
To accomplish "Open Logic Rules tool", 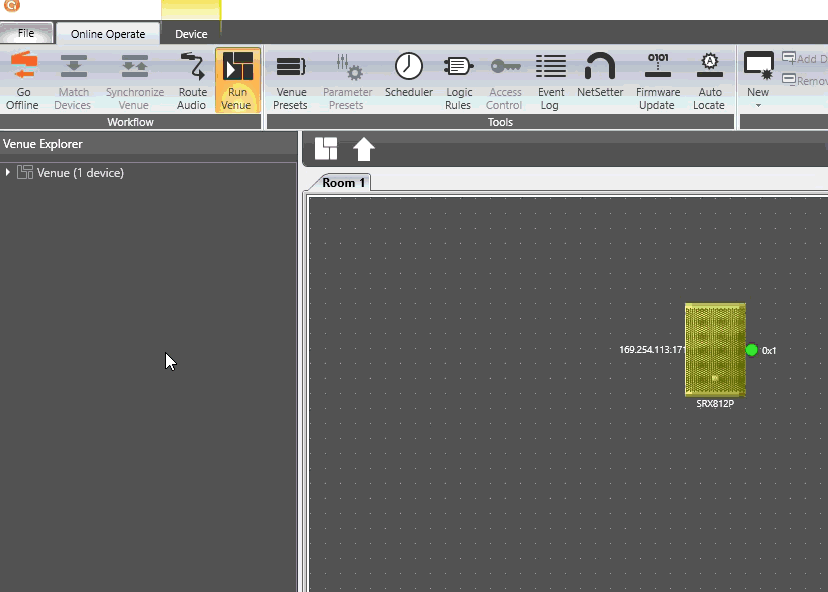I will 458,68.
